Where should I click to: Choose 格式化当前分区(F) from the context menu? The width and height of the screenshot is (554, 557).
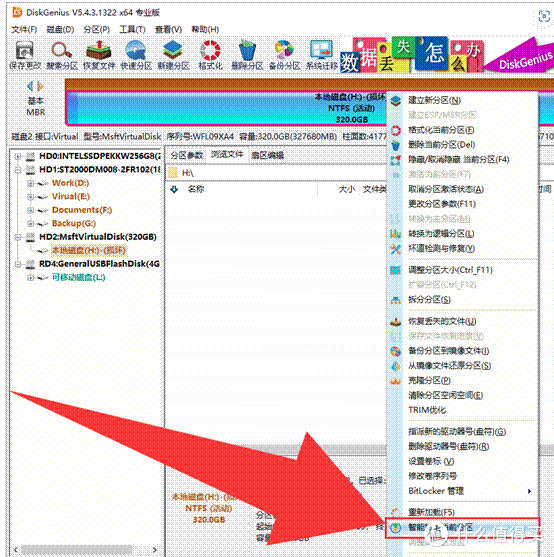coord(463,130)
